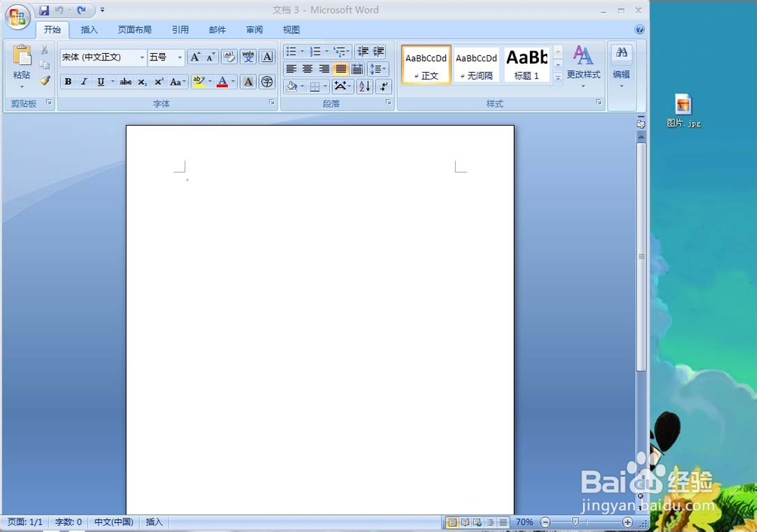Expand numbered list style dropdown
The width and height of the screenshot is (757, 532).
click(x=327, y=51)
